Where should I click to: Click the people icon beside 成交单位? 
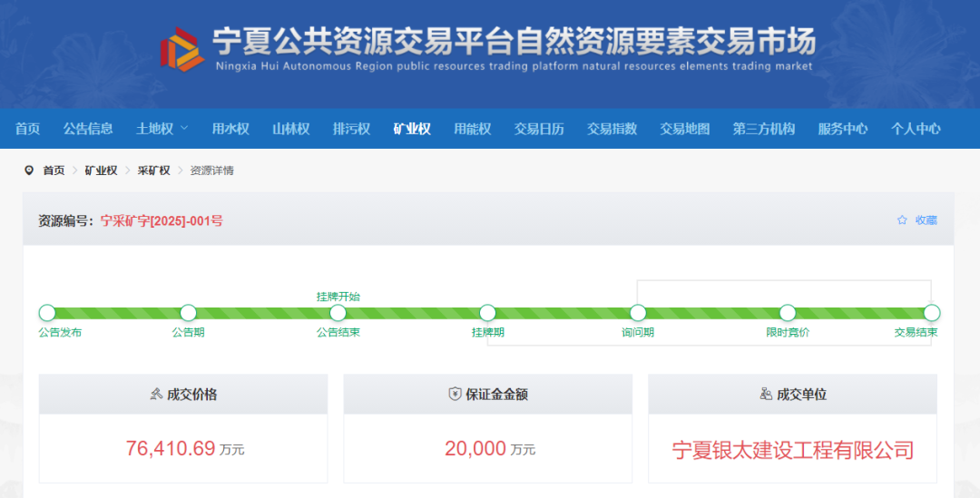point(765,395)
